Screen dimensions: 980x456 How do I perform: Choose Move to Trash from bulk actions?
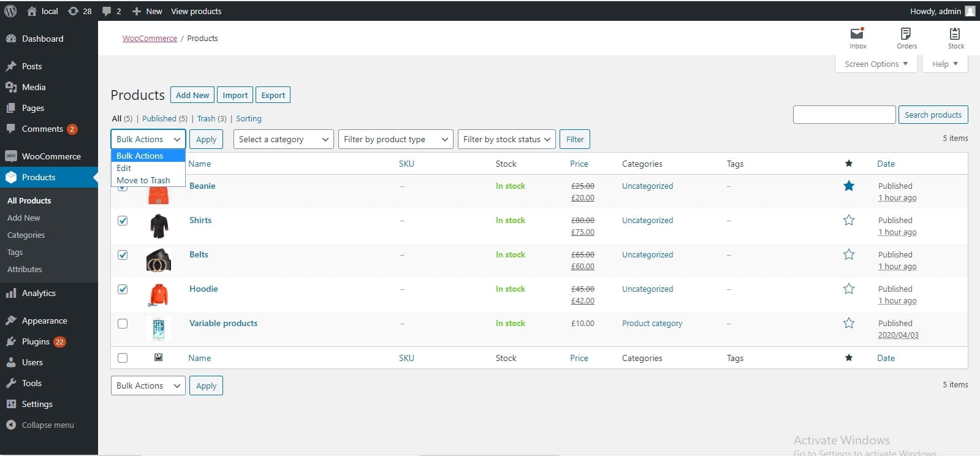click(x=143, y=180)
